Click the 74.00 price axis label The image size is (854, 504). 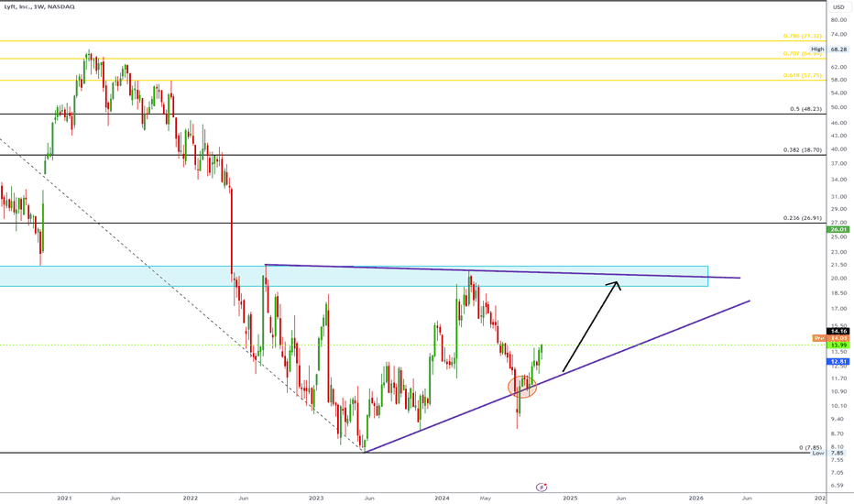click(838, 34)
